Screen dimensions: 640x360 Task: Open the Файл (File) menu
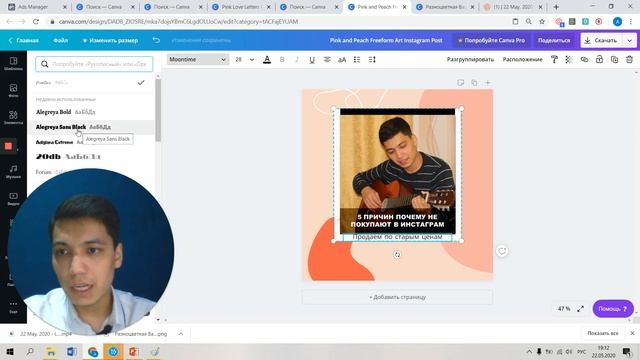(x=60, y=40)
